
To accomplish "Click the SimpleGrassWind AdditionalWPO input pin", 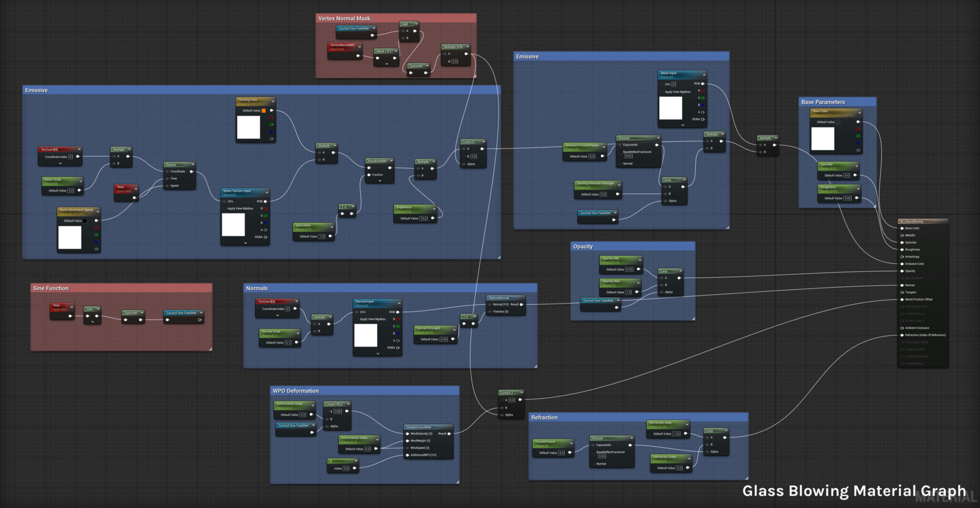I will click(x=407, y=455).
